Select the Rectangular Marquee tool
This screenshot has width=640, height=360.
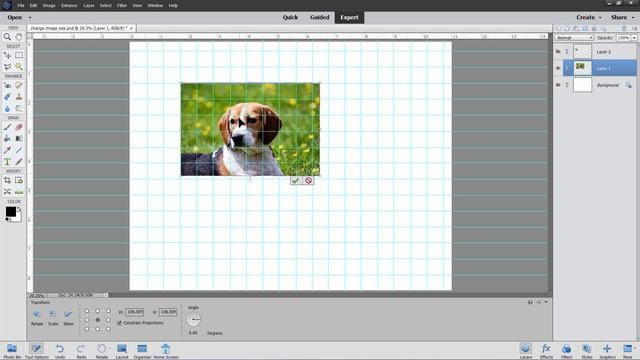coord(19,55)
